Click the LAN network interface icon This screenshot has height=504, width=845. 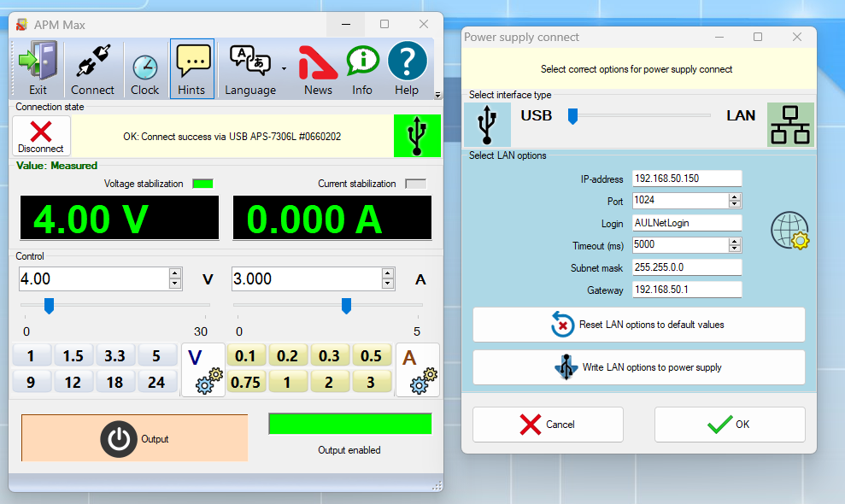coord(790,125)
